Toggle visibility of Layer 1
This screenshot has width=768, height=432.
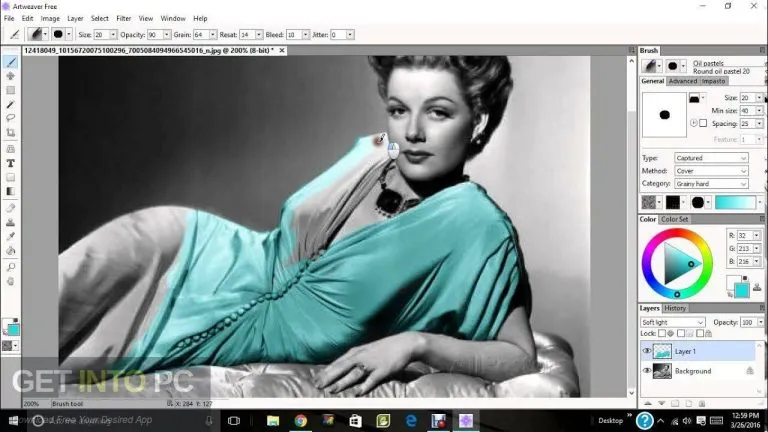(x=647, y=351)
